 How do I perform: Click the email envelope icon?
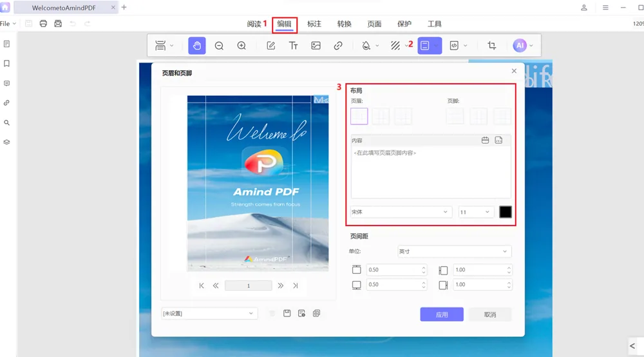click(58, 23)
